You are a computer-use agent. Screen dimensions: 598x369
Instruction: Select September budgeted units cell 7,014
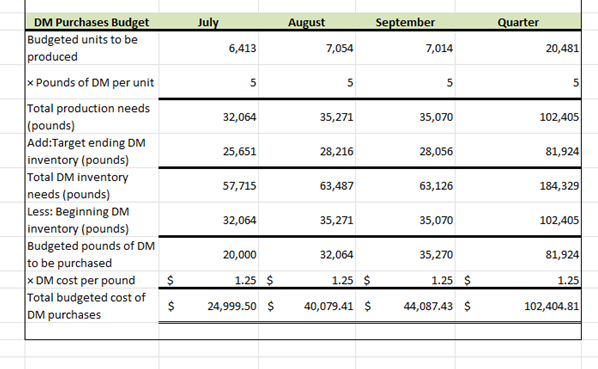405,48
